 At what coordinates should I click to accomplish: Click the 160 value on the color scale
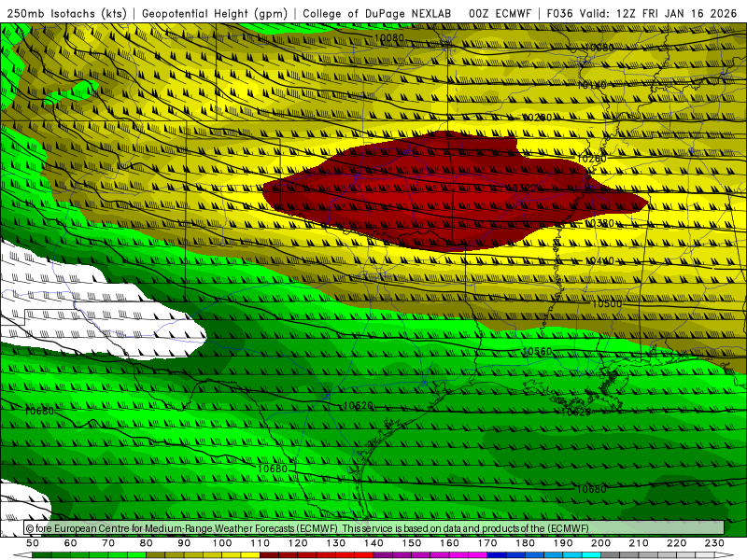(x=449, y=543)
